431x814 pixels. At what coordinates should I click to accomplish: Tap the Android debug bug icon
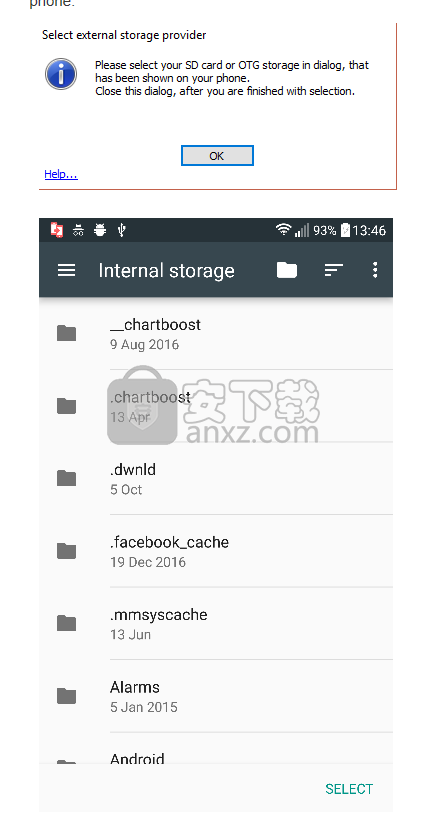point(100,230)
